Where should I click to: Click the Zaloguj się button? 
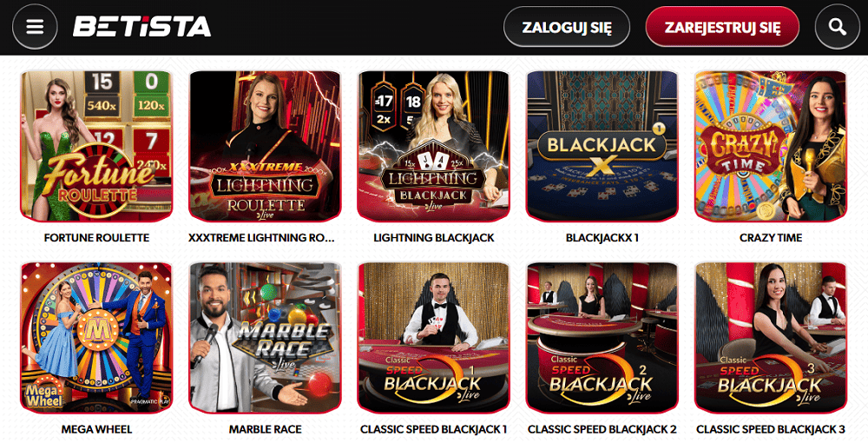(566, 27)
